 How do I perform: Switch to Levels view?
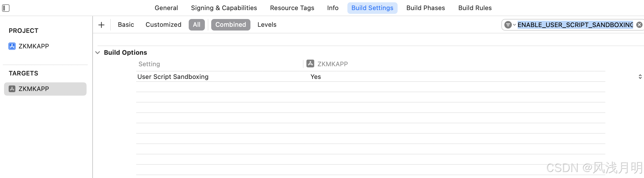pyautogui.click(x=267, y=25)
